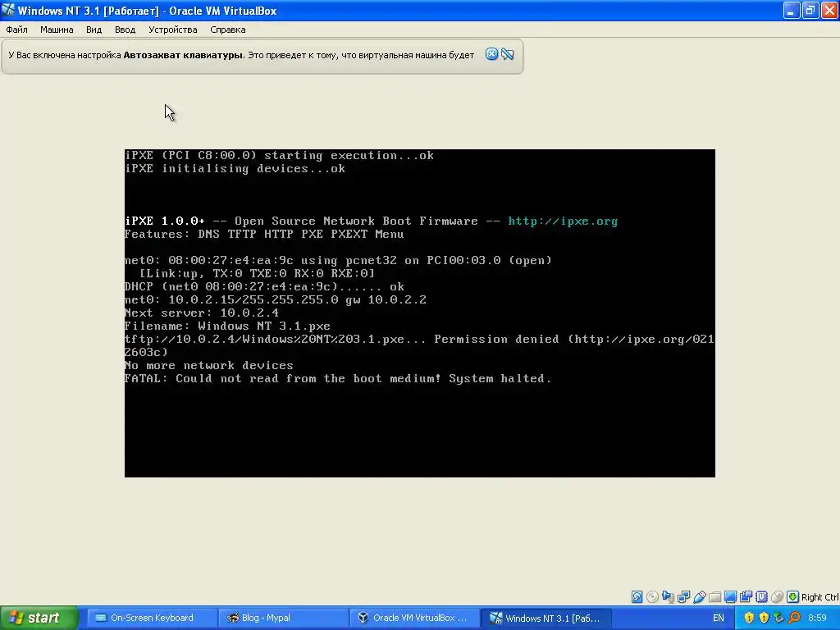Click the Right Ctrl host key label
Screen dimensions: 840x630
pos(819,597)
